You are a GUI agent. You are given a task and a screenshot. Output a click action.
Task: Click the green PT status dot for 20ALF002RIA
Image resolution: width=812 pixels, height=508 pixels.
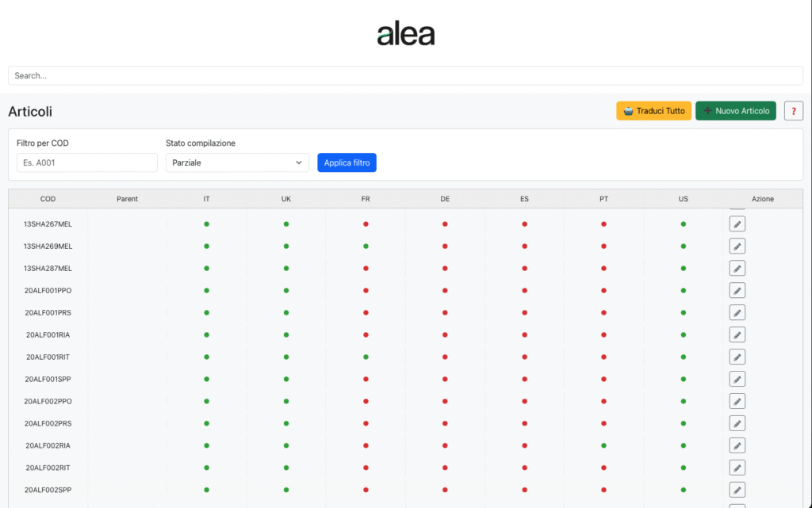click(603, 445)
